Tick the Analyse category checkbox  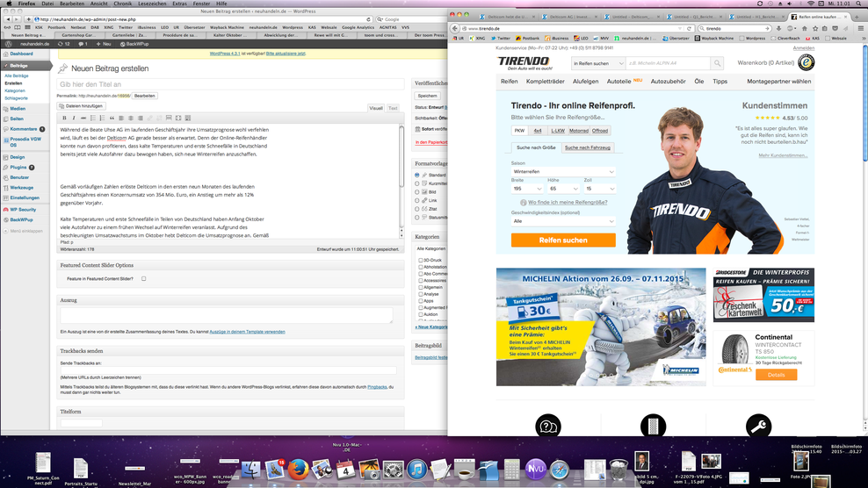421,294
